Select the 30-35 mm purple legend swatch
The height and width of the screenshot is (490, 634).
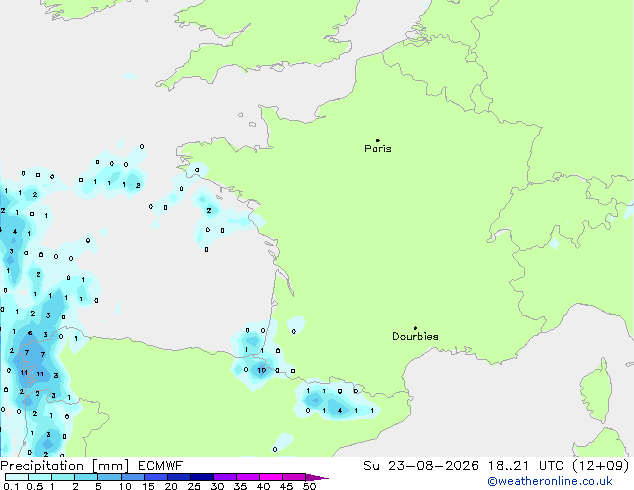click(224, 477)
